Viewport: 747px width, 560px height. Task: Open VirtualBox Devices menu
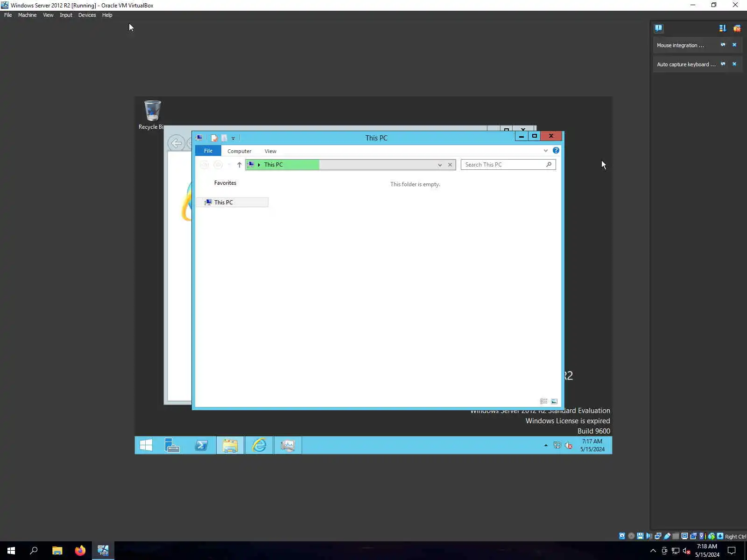coord(87,15)
